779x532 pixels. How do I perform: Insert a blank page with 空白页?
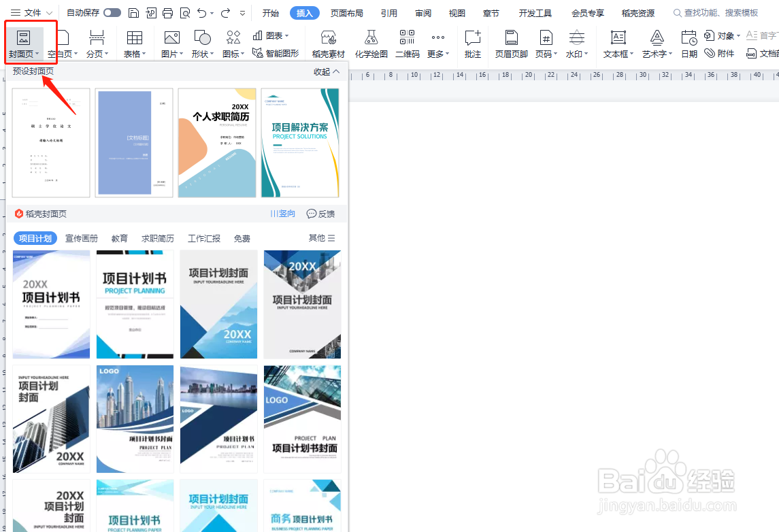tap(63, 44)
